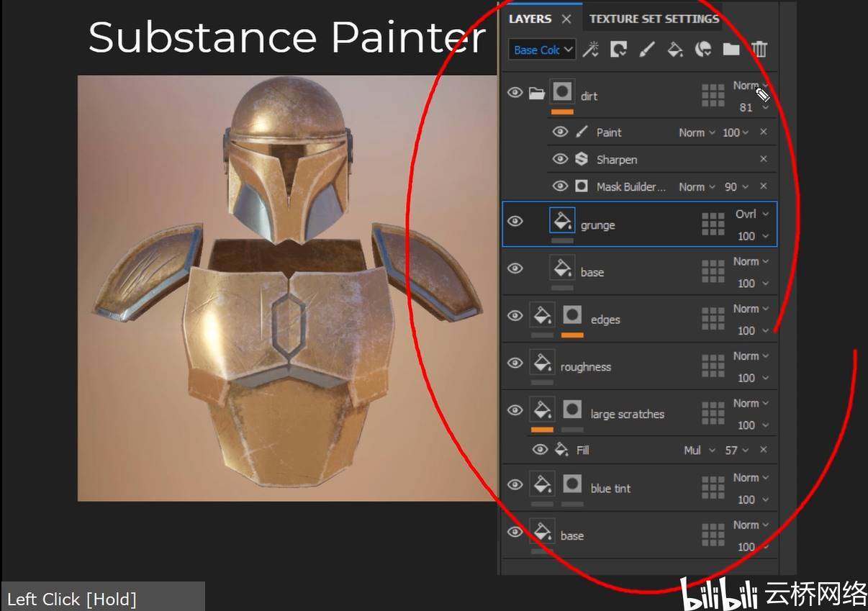Click the bucket icon on the Fill effect
This screenshot has width=868, height=611.
(561, 450)
